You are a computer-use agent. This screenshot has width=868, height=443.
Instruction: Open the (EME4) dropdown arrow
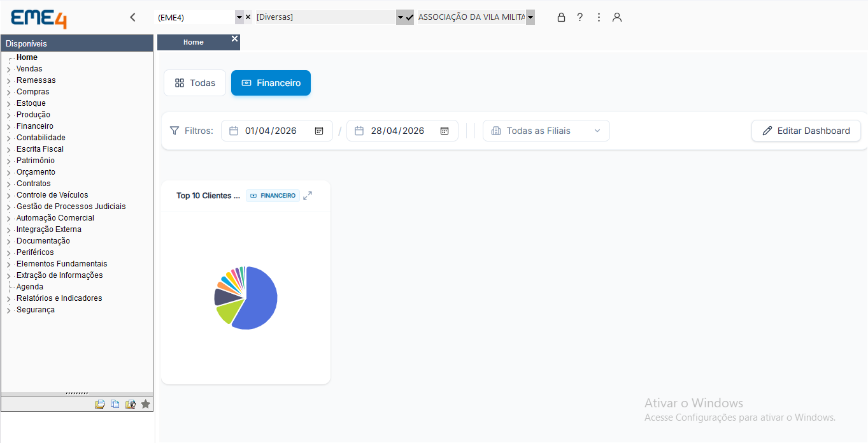coord(239,17)
